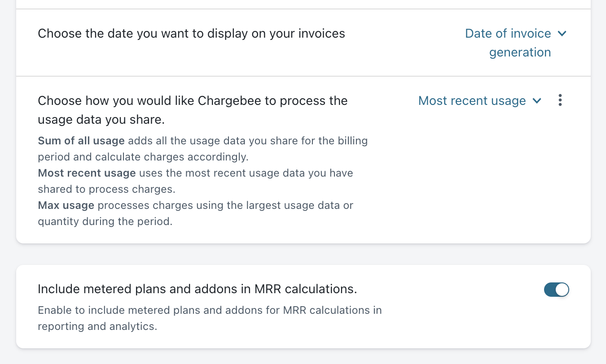Click the text 'shared to process charges'
The image size is (606, 364).
[x=106, y=189]
